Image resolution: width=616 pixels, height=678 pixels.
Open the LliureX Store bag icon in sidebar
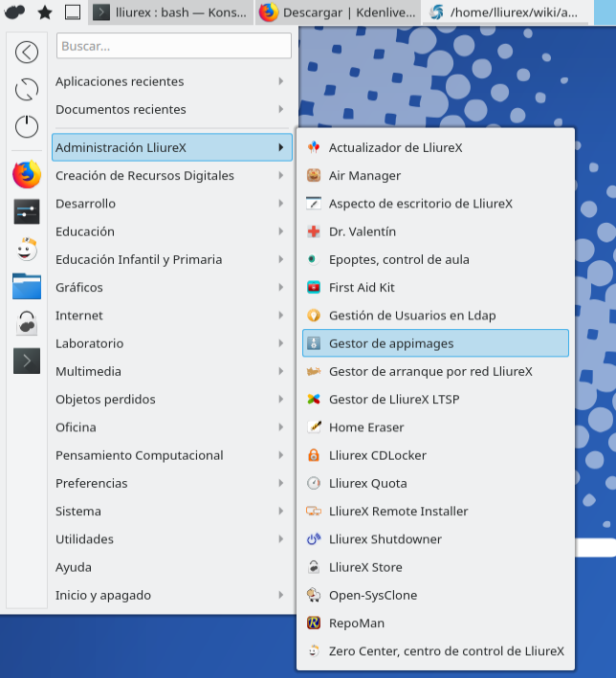coord(27,323)
